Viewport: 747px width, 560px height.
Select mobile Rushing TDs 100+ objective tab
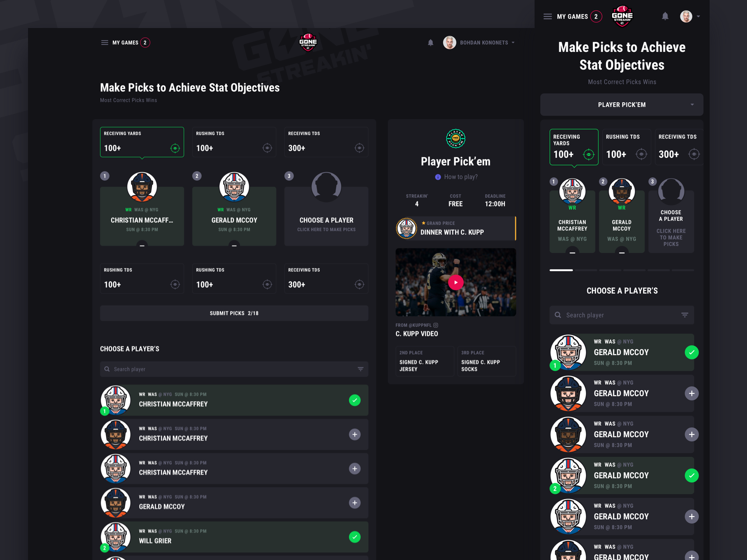tap(627, 147)
